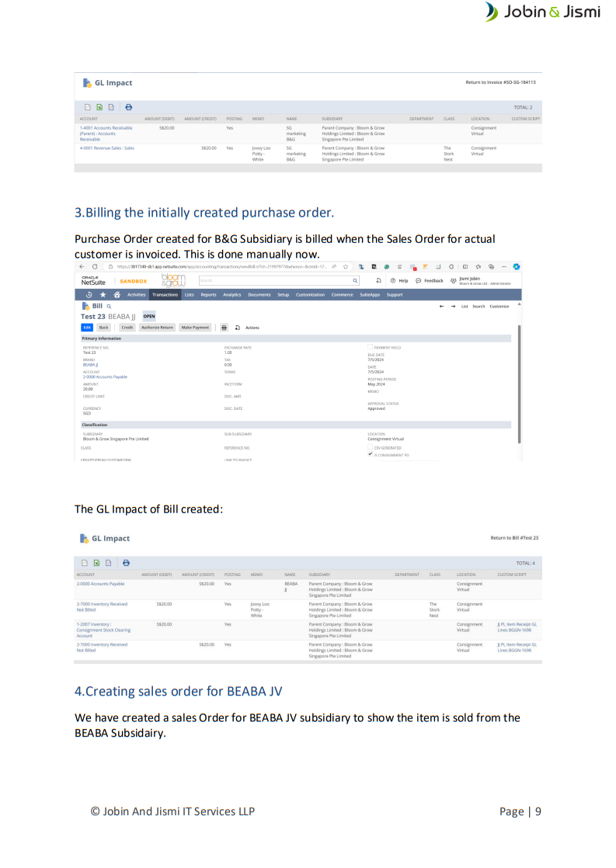Toggle the CSV Generated checkbox
This screenshot has height=868, width=616.
point(371,447)
